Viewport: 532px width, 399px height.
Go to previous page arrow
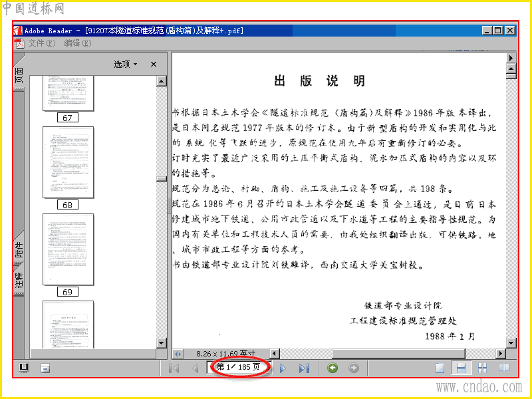pyautogui.click(x=196, y=368)
